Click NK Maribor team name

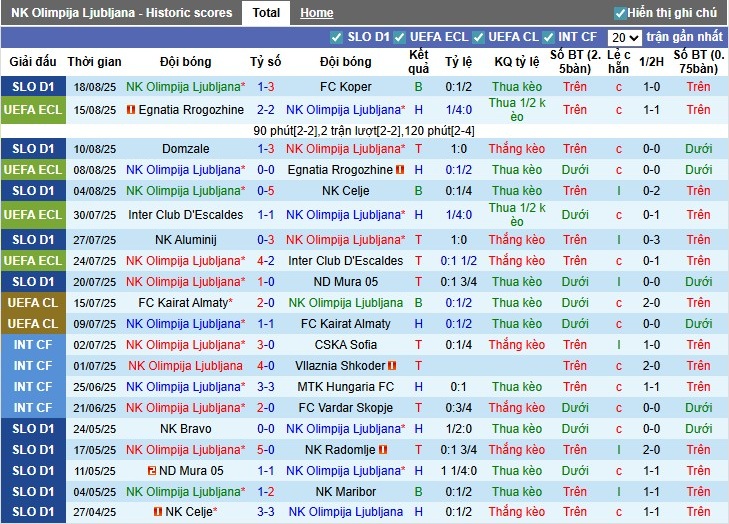coord(345,492)
